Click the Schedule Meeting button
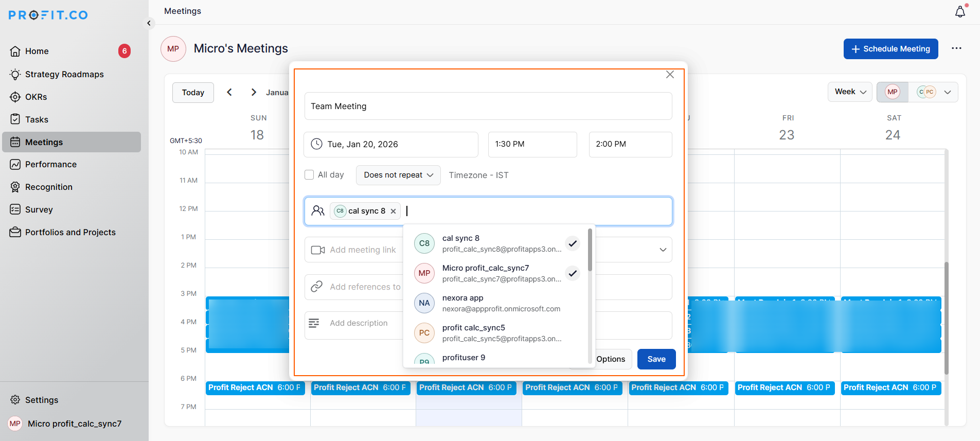Viewport: 980px width, 441px height. coord(890,49)
